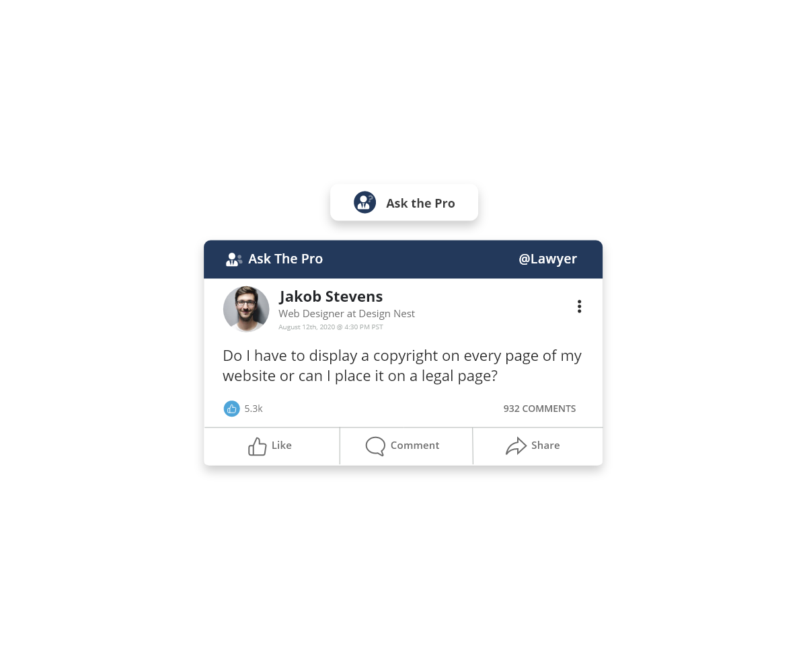Viewport: 807px width, 672px height.
Task: Click the Jakob Stevens name
Action: 331,296
